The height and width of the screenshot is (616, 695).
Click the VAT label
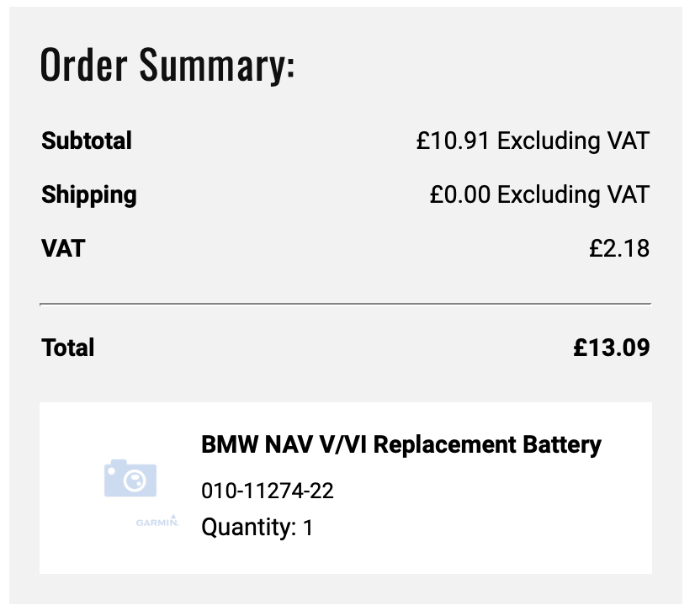(63, 248)
